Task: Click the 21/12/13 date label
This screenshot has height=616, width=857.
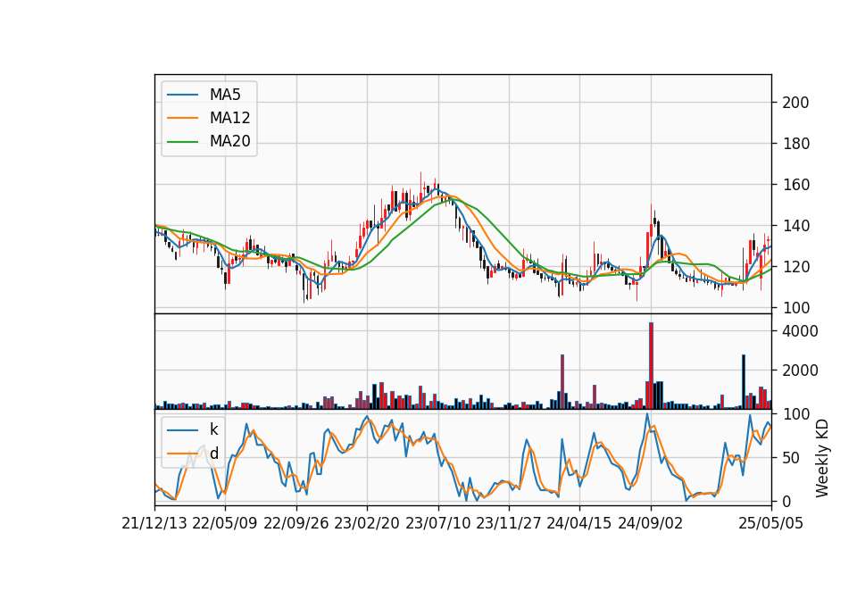Action: 154,524
